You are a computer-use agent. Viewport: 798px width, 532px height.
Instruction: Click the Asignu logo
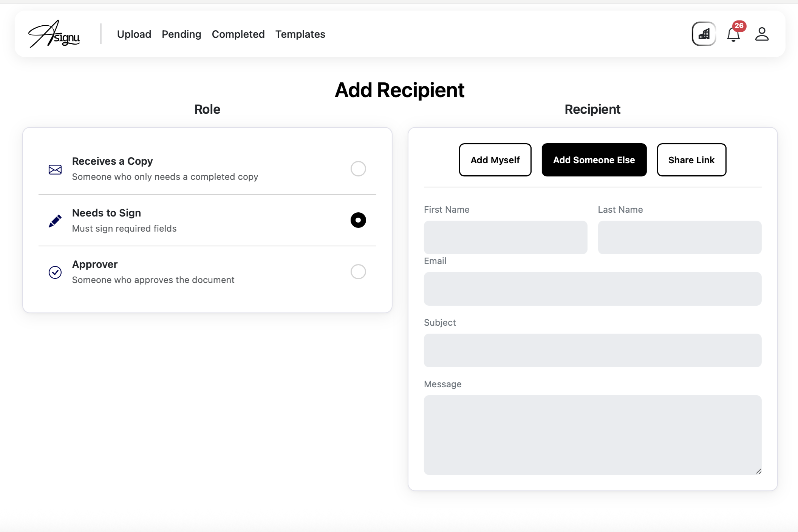click(54, 34)
